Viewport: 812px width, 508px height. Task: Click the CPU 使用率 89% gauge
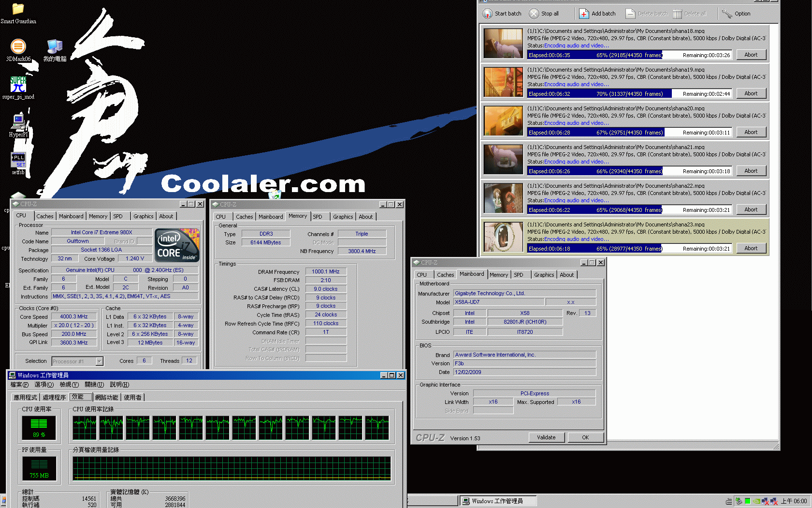pyautogui.click(x=39, y=427)
